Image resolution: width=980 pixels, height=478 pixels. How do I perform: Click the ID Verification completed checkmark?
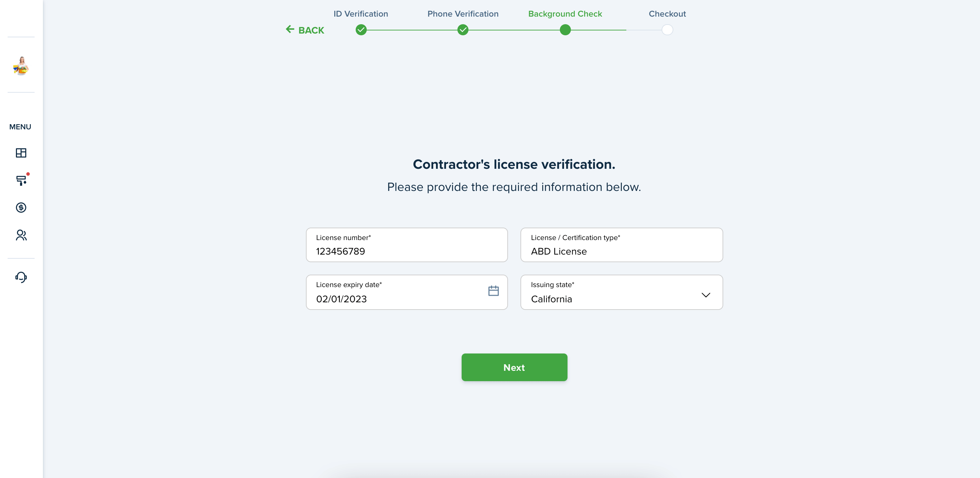pos(361,30)
